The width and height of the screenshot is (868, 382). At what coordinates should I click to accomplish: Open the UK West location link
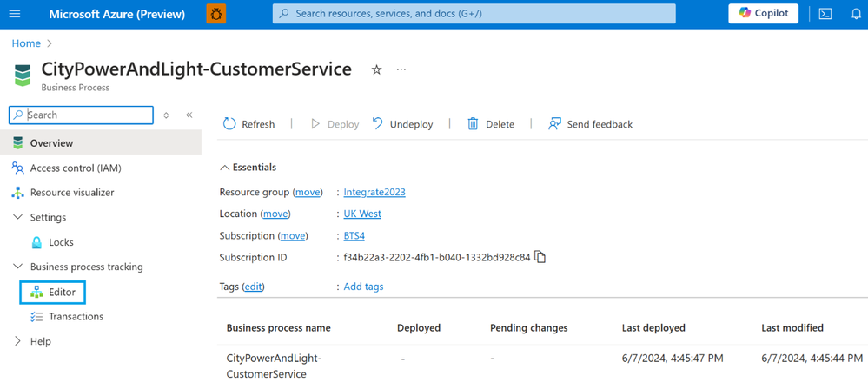click(362, 214)
